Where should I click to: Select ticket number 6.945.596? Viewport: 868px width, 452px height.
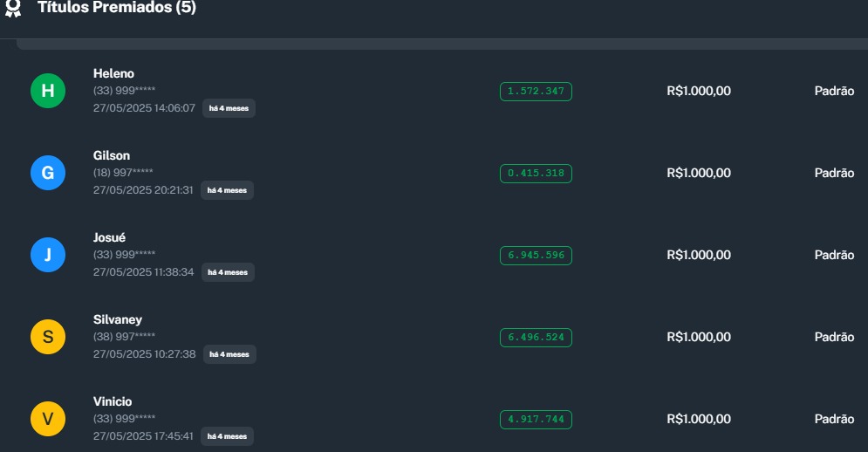tap(536, 255)
